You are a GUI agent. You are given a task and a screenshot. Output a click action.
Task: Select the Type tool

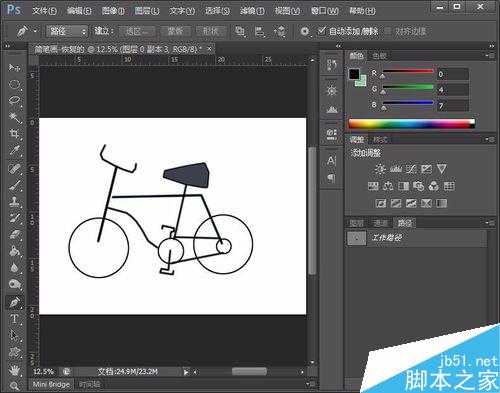click(x=14, y=319)
